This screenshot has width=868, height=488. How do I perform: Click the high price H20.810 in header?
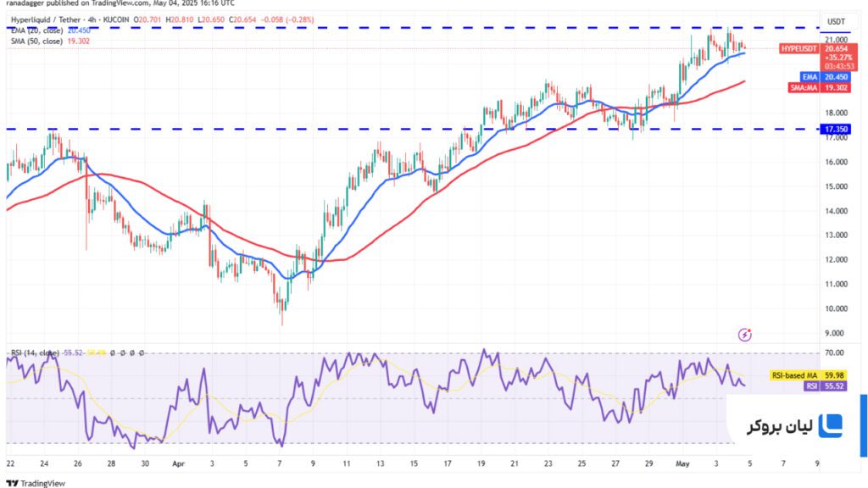click(180, 19)
